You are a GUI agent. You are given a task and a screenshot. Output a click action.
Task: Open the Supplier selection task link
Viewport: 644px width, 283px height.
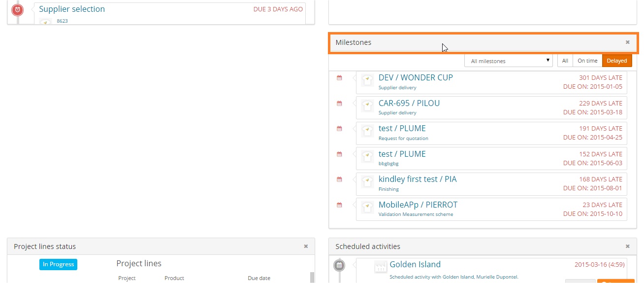click(x=72, y=9)
